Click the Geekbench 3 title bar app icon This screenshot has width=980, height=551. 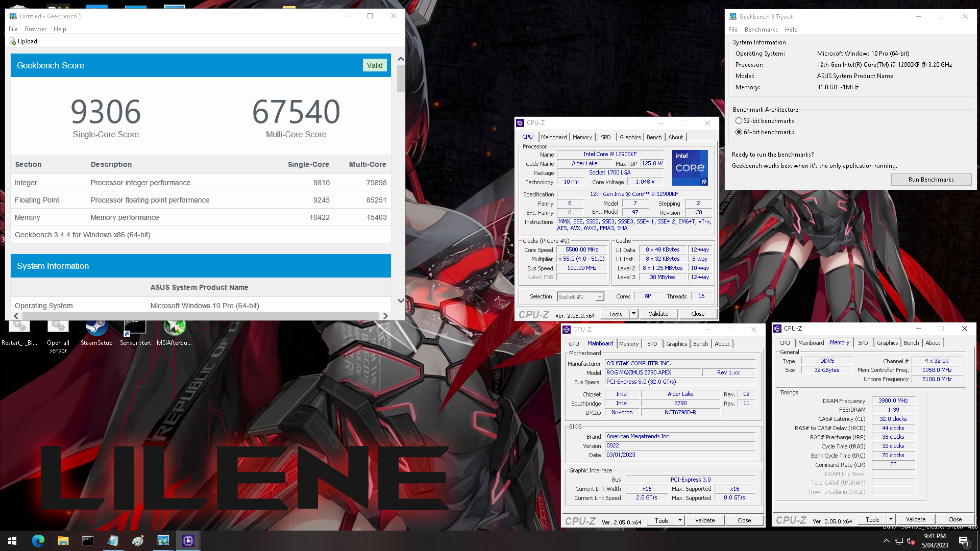(13, 16)
